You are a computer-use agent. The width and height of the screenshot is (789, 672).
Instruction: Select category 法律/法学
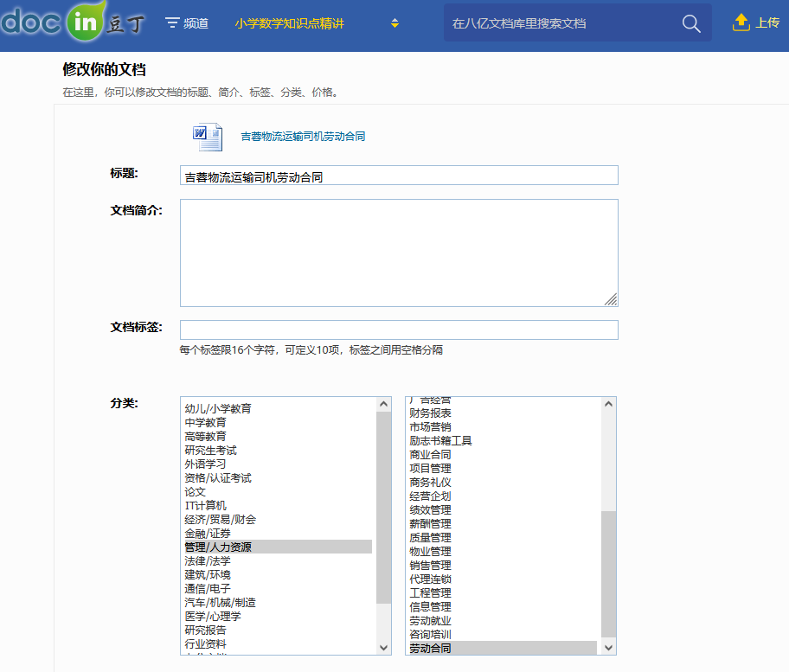(279, 560)
